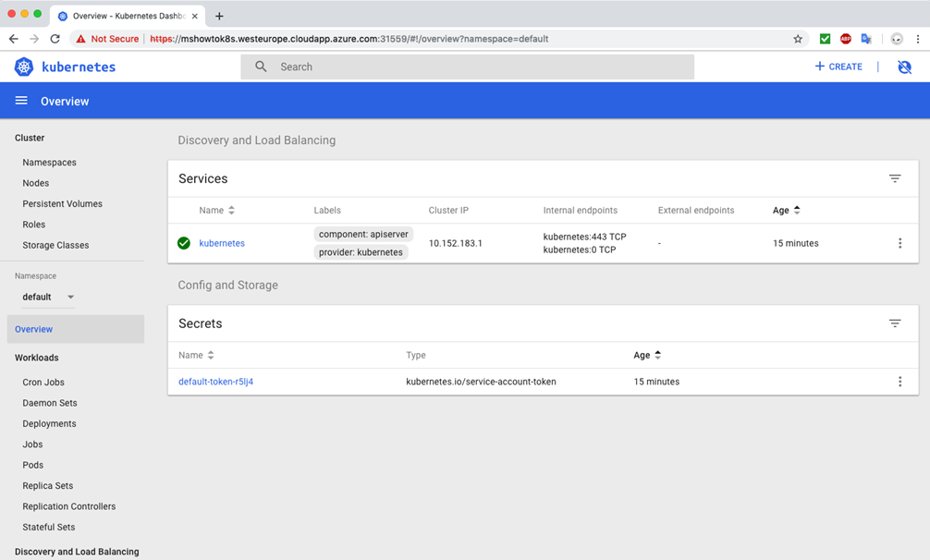The height and width of the screenshot is (560, 930).
Task: Open the Google Translate extension
Action: pos(866,39)
